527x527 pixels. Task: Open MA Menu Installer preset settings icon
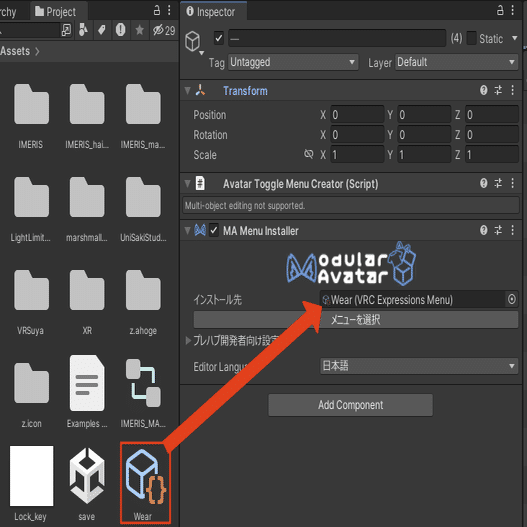click(498, 230)
